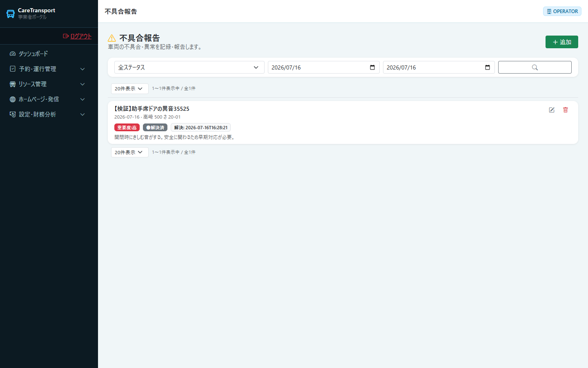Screen dimensions: 588x368
Task: Expand the 設定・財務分析 chevron
Action: pos(82,114)
